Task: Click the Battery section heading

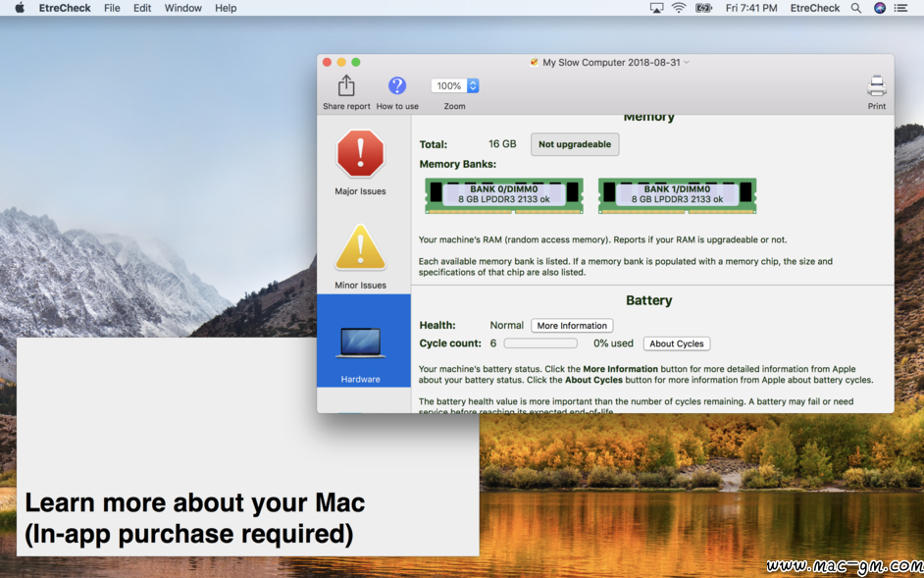Action: click(648, 300)
